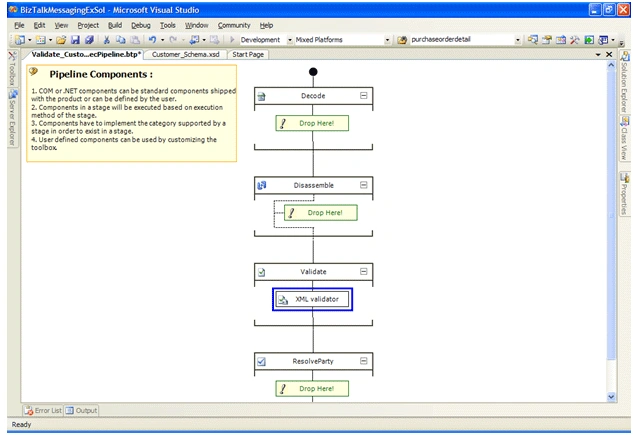Expand the Class View side panel
The width and height of the screenshot is (633, 435).
pos(625,139)
